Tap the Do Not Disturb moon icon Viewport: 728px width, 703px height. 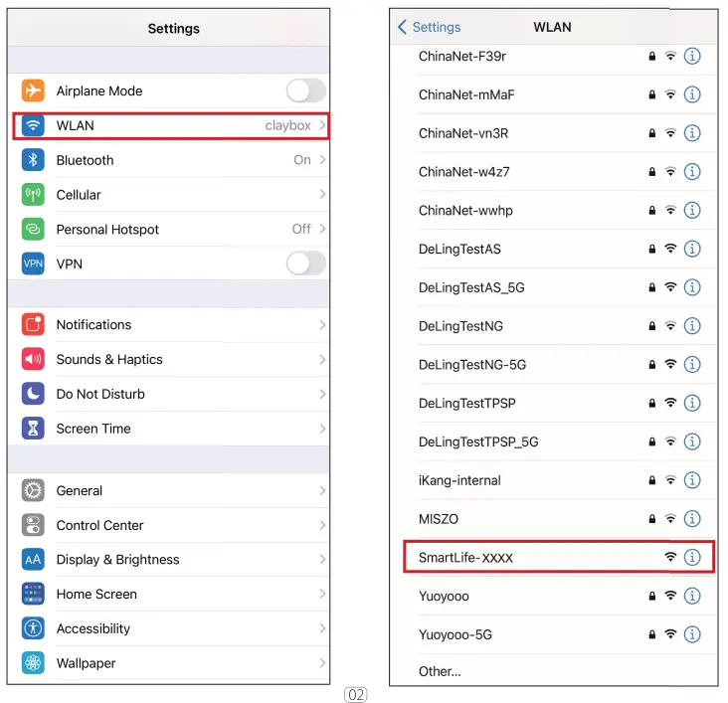[x=33, y=395]
